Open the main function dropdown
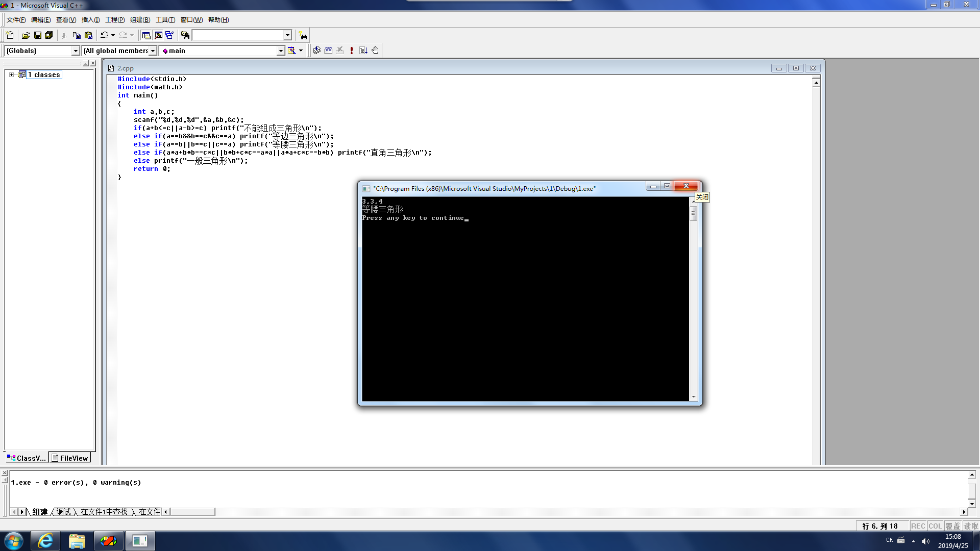980x551 pixels. click(x=280, y=51)
